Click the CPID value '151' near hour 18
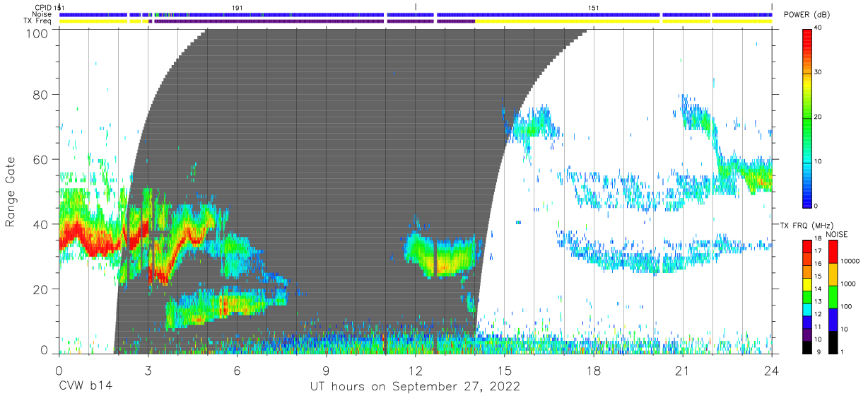This screenshot has height=401, width=868. tap(594, 7)
